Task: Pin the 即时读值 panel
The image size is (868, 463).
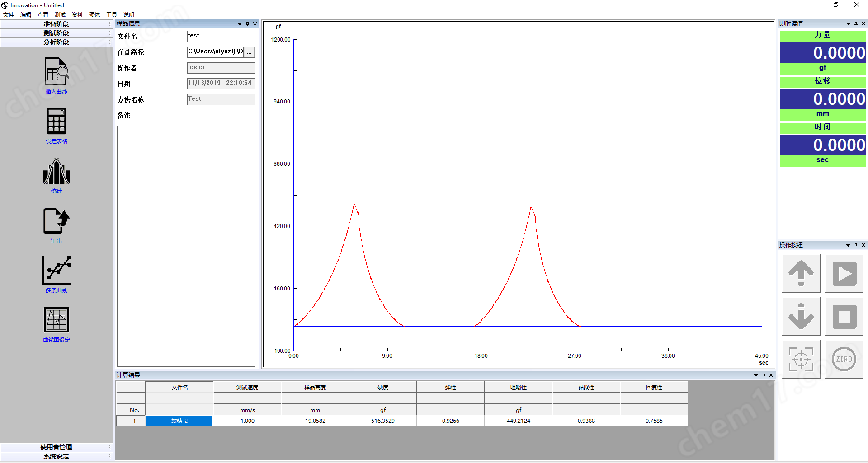Action: [x=856, y=24]
